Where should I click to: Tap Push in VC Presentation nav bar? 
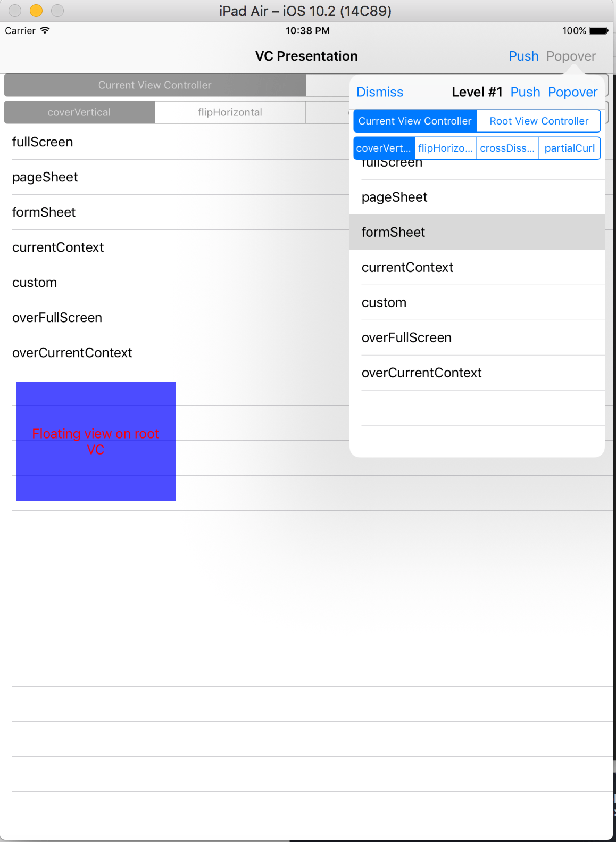[x=523, y=56]
